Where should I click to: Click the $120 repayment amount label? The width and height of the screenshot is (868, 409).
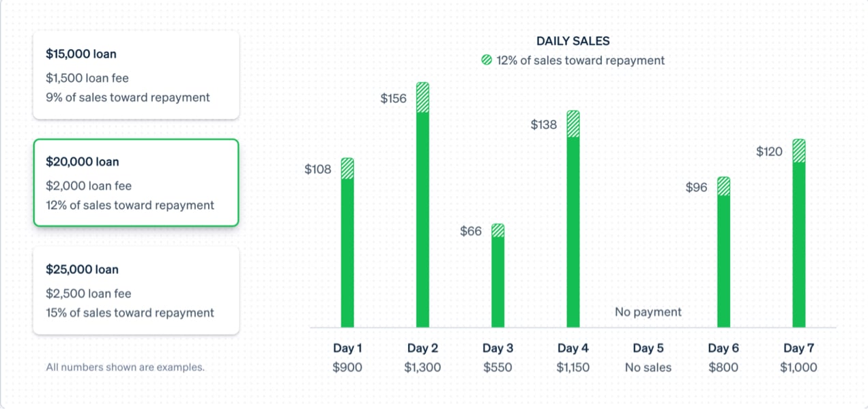(769, 151)
